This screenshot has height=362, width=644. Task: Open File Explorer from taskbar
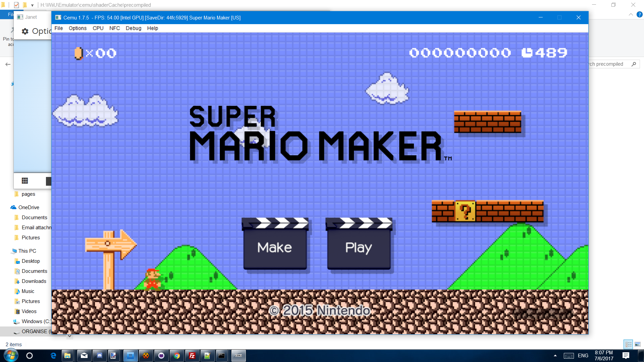67,356
